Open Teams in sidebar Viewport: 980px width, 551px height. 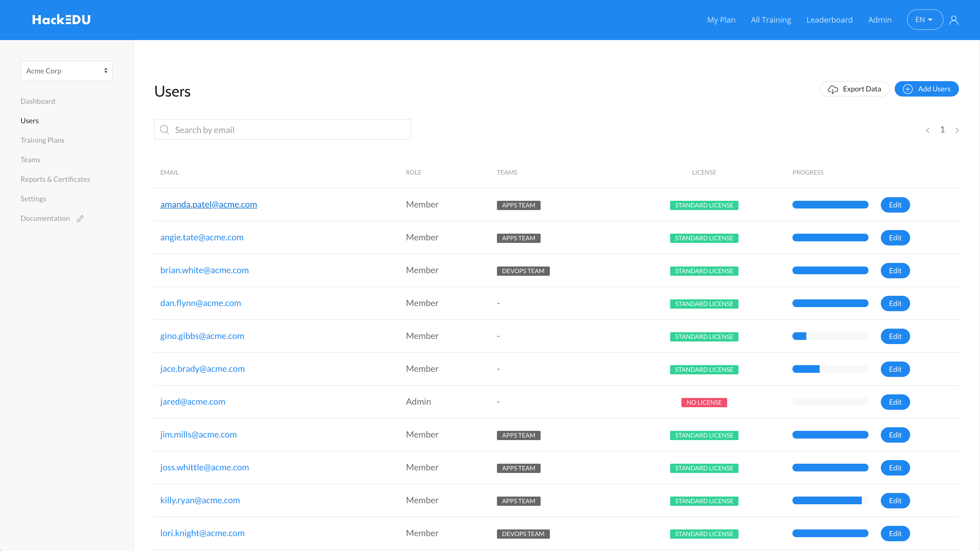tap(30, 160)
